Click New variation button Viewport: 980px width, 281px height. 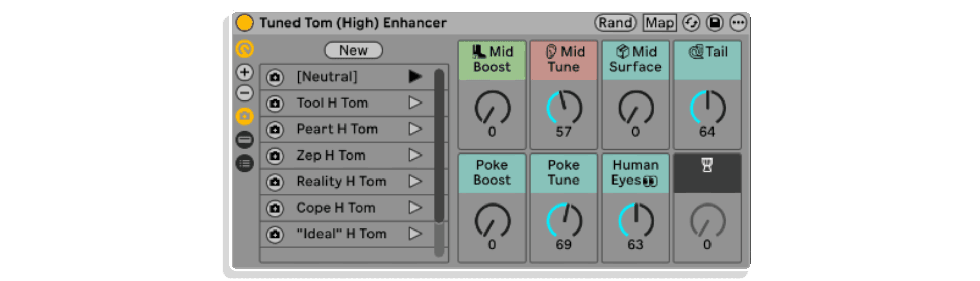pos(353,50)
